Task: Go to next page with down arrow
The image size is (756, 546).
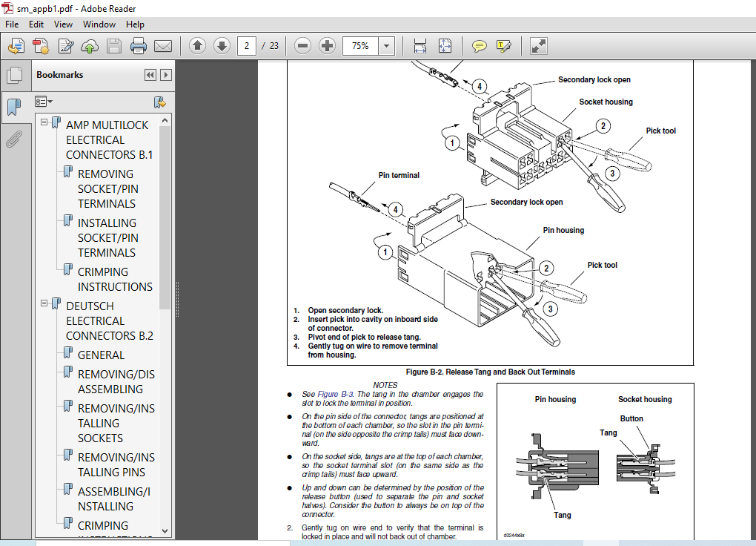Action: pyautogui.click(x=222, y=46)
